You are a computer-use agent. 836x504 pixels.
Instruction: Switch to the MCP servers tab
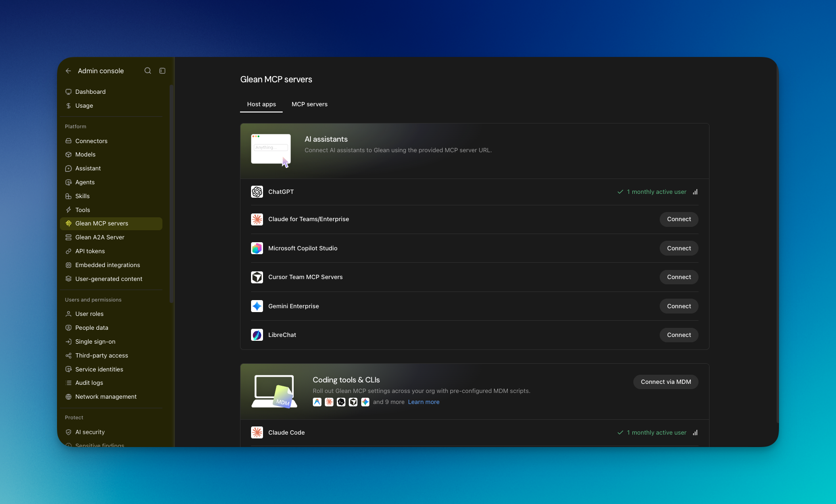click(x=309, y=104)
